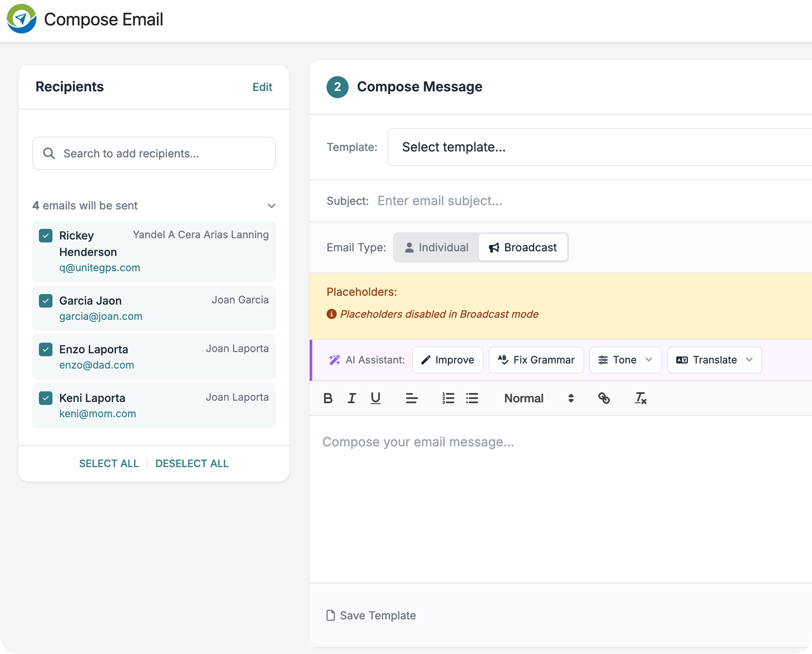The image size is (812, 654).
Task: Click email enzo@dad.com
Action: pos(96,365)
